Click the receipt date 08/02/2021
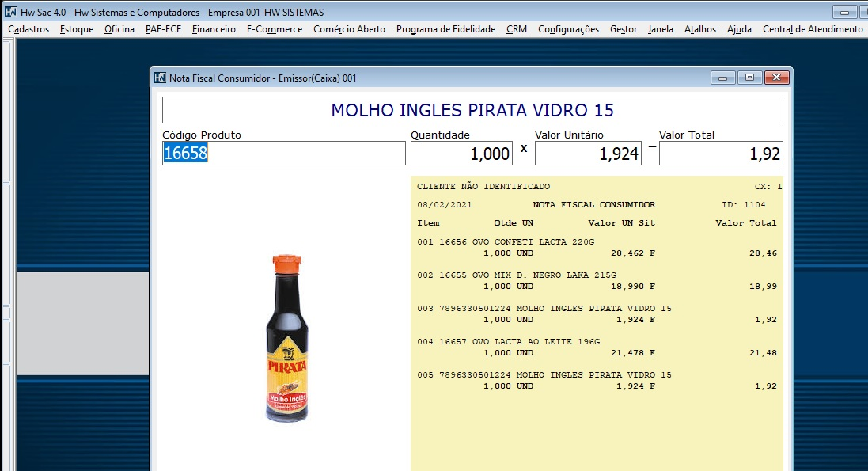The image size is (868, 471). pyautogui.click(x=445, y=205)
